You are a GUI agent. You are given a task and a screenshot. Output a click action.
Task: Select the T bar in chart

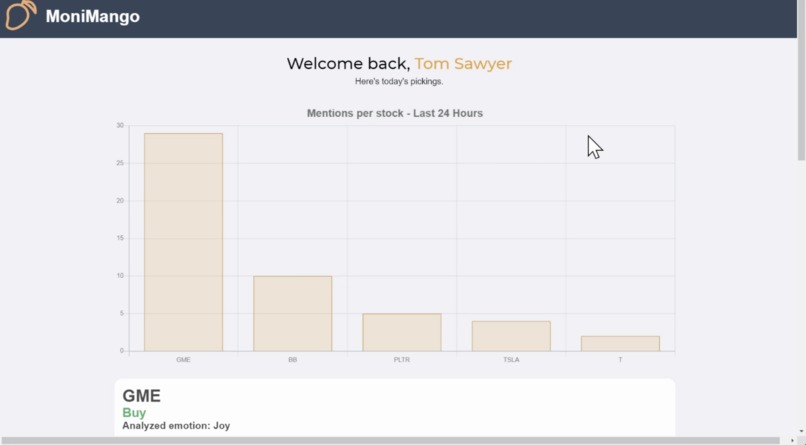point(620,344)
